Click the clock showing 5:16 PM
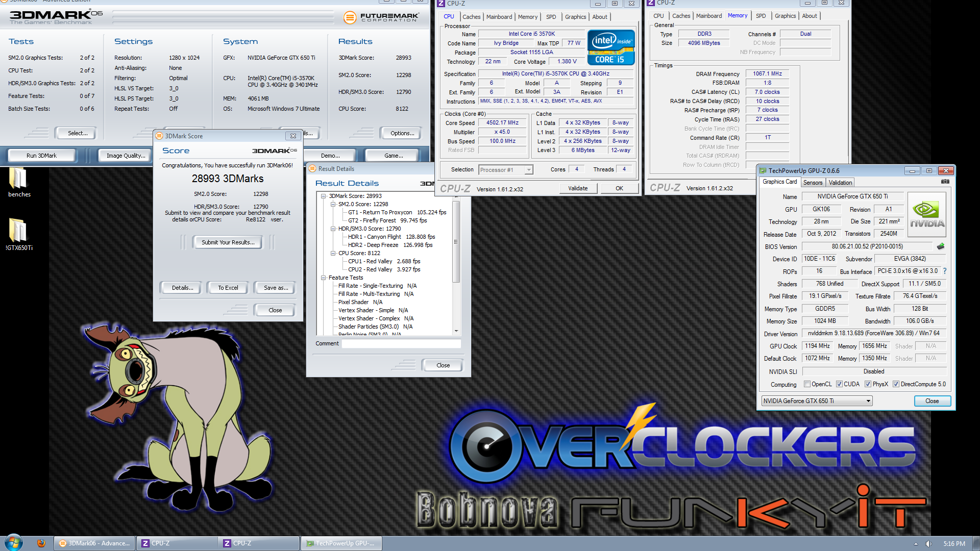 coord(953,544)
